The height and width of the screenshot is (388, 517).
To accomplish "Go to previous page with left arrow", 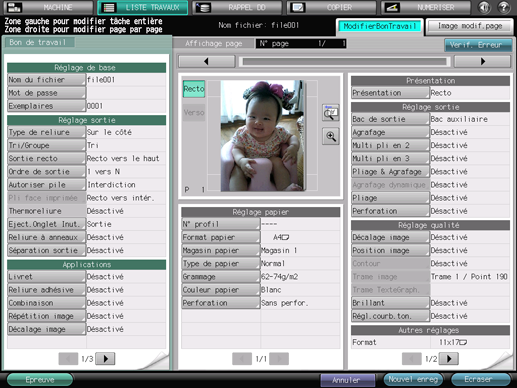I will tap(207, 61).
